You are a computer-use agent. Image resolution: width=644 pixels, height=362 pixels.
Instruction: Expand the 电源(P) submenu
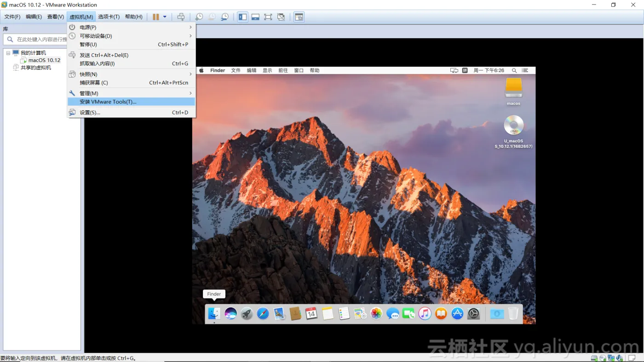131,27
